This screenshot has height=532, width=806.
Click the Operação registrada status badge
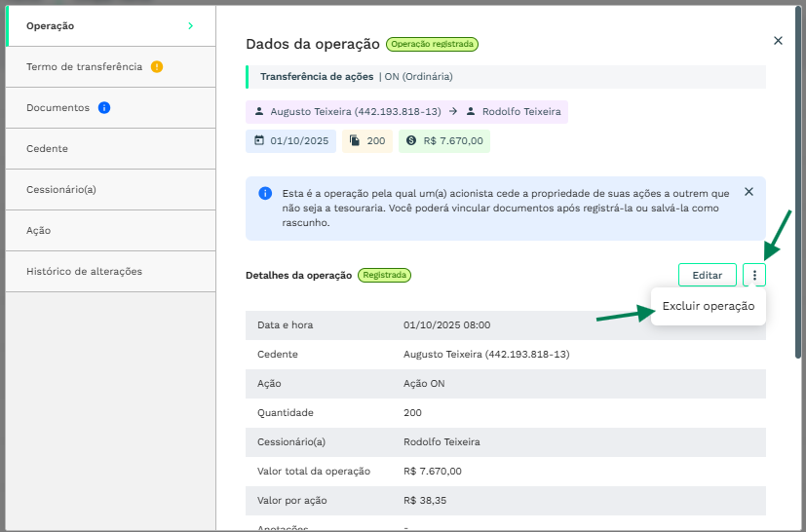coord(432,44)
